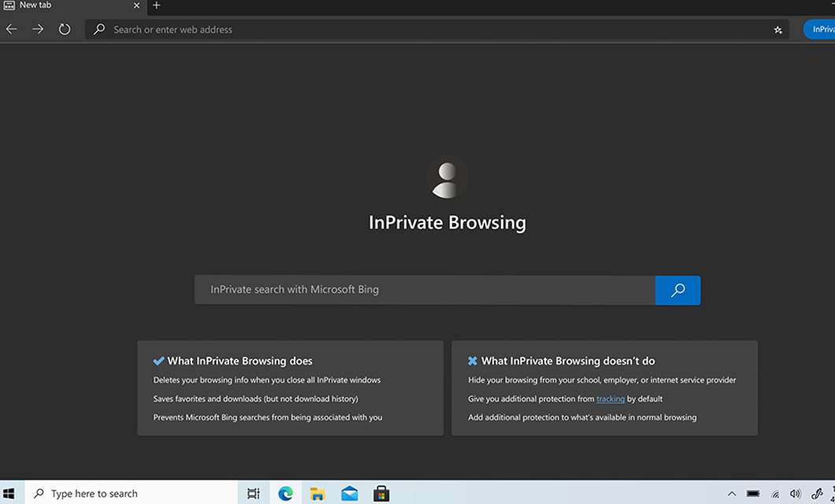The image size is (835, 504).
Task: Follow the tracking hyperlink
Action: point(610,398)
